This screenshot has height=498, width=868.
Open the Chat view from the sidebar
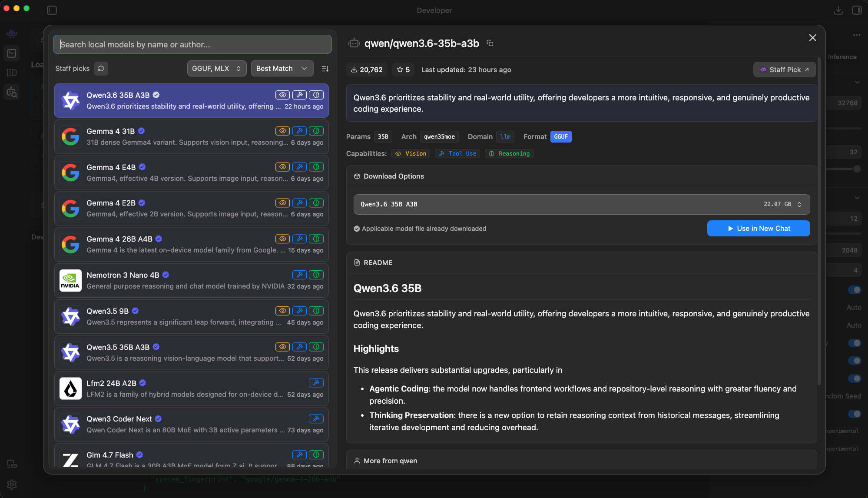12,34
